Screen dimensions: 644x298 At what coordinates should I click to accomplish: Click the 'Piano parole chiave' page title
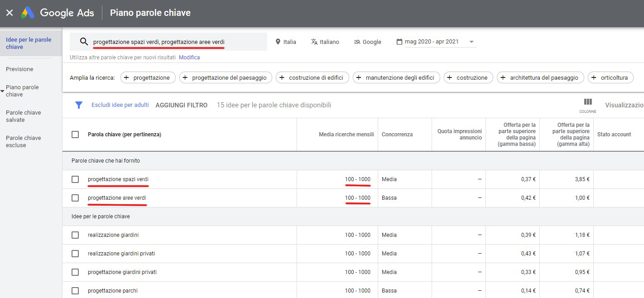coord(150,13)
